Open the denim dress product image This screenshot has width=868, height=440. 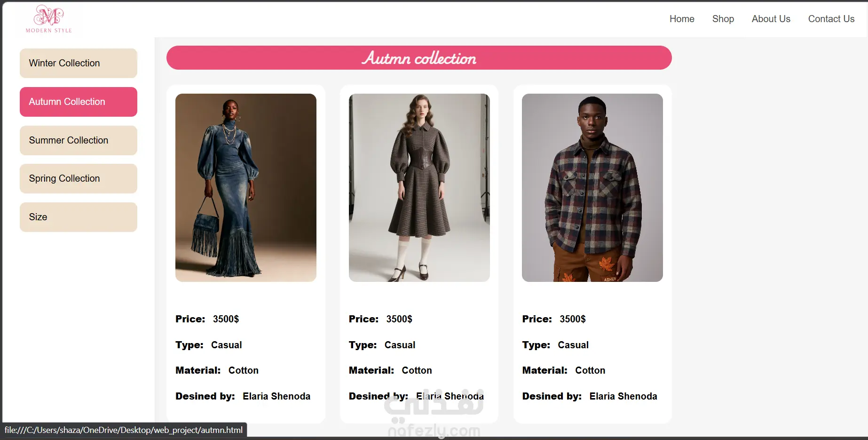coord(246,188)
